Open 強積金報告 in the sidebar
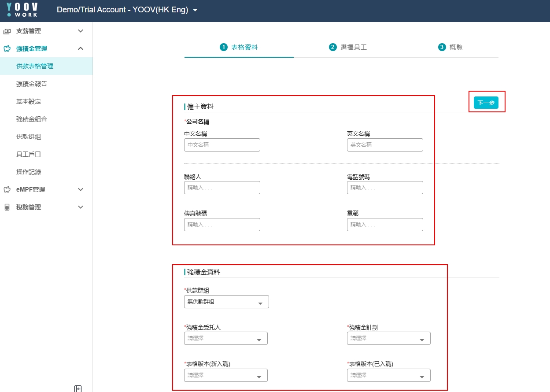Image resolution: width=550 pixels, height=392 pixels. coord(32,84)
